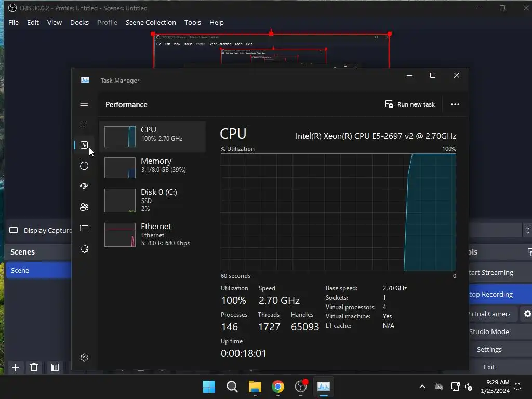Open the Processes page icon in Task Manager
532x399 pixels.
pos(84,124)
